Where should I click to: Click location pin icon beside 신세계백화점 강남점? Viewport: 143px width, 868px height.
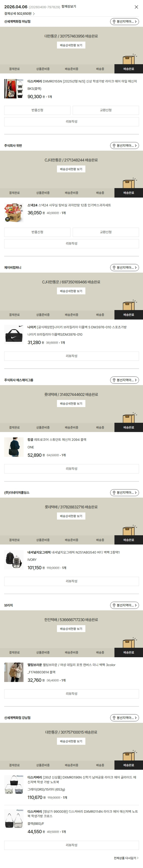click(x=114, y=718)
